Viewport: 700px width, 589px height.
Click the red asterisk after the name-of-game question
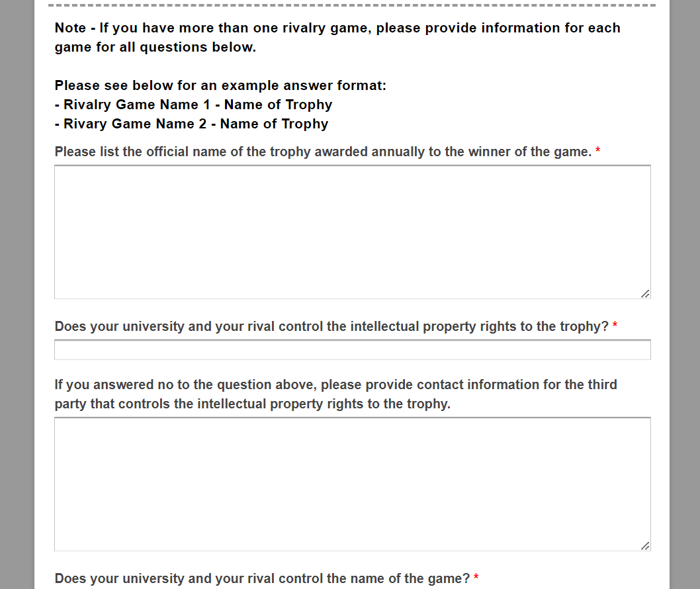click(476, 577)
